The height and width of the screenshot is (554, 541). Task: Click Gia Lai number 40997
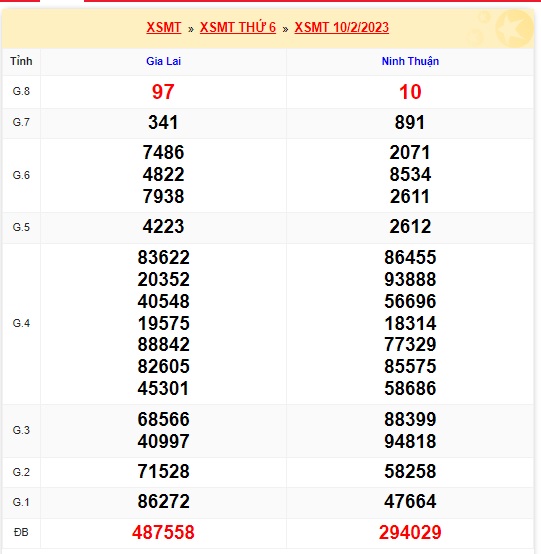point(163,441)
